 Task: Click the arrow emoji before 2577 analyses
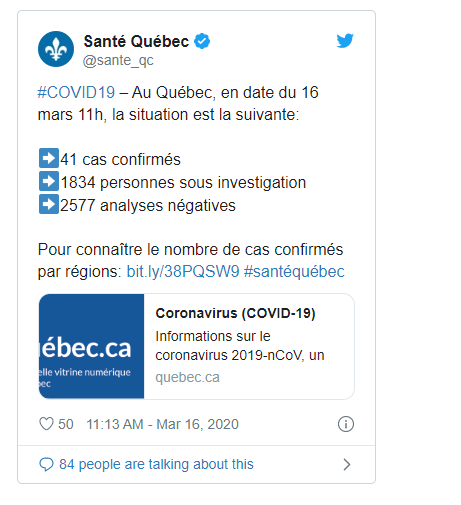pos(49,204)
